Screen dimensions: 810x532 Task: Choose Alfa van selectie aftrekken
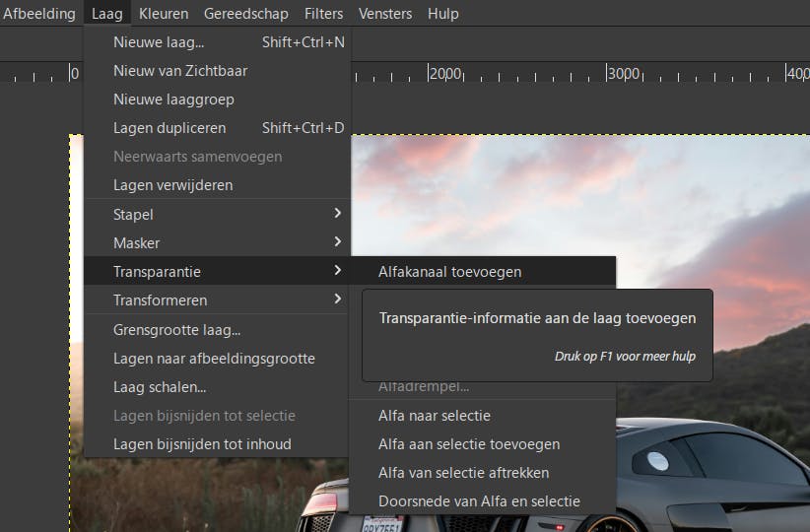[483, 473]
